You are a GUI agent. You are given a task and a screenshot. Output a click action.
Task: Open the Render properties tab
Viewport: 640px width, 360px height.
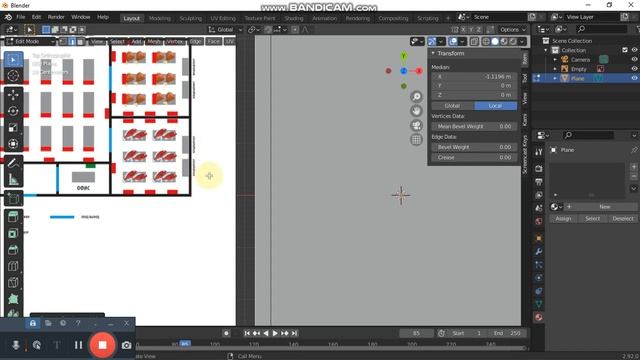(x=539, y=169)
